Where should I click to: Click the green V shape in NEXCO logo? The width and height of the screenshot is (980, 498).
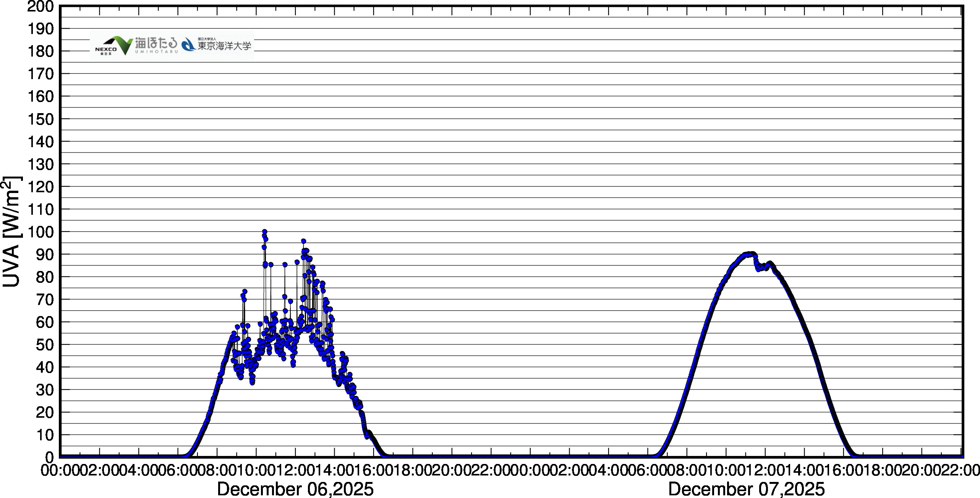click(124, 45)
